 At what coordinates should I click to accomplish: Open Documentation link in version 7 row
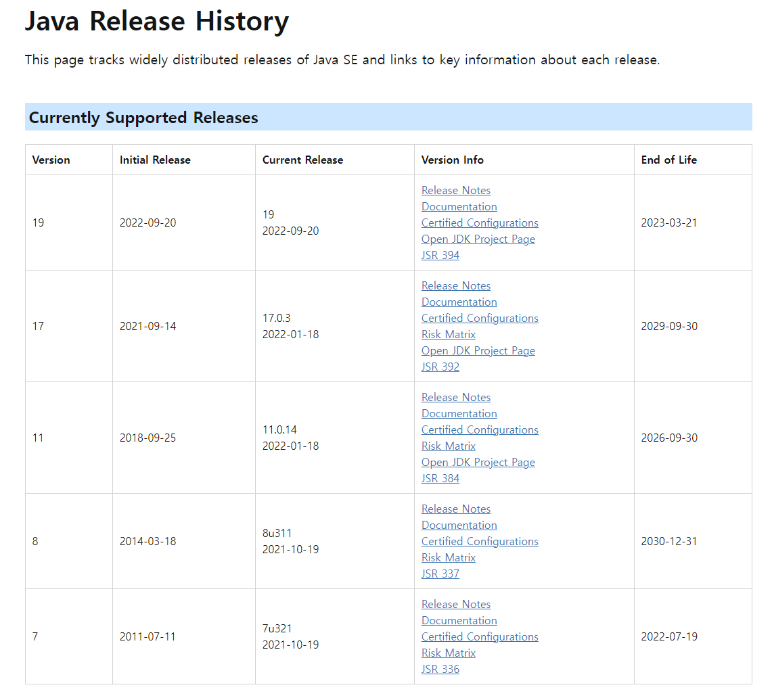click(459, 622)
